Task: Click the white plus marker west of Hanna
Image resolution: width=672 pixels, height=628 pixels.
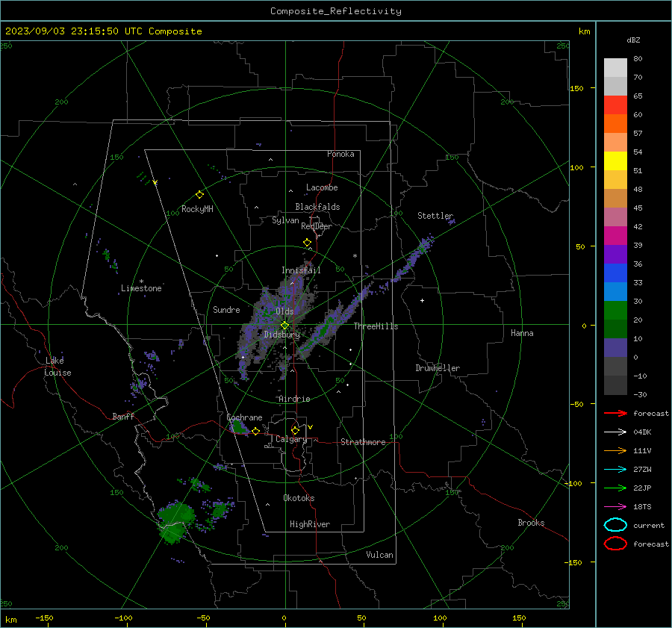Action: 422,300
